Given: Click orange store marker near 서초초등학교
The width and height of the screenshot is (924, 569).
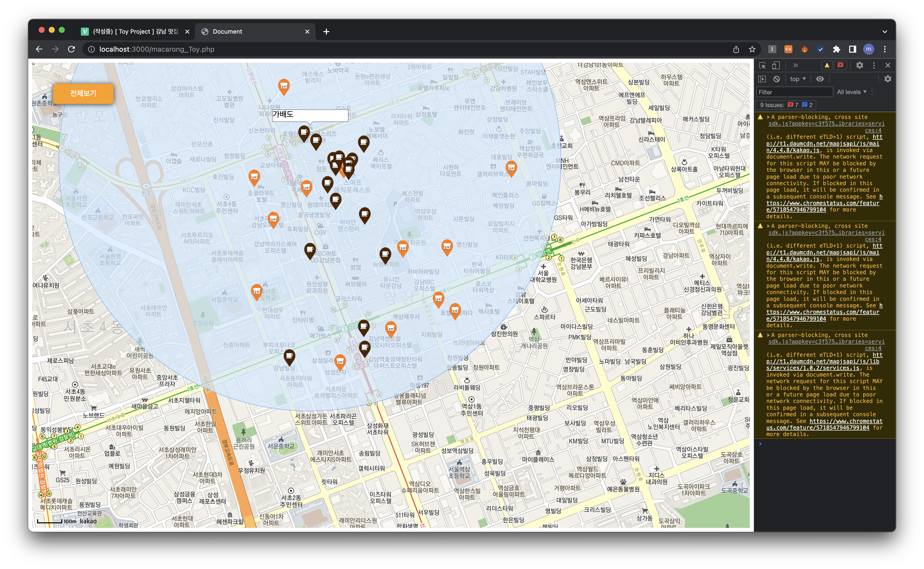Looking at the screenshot, I should 256,292.
